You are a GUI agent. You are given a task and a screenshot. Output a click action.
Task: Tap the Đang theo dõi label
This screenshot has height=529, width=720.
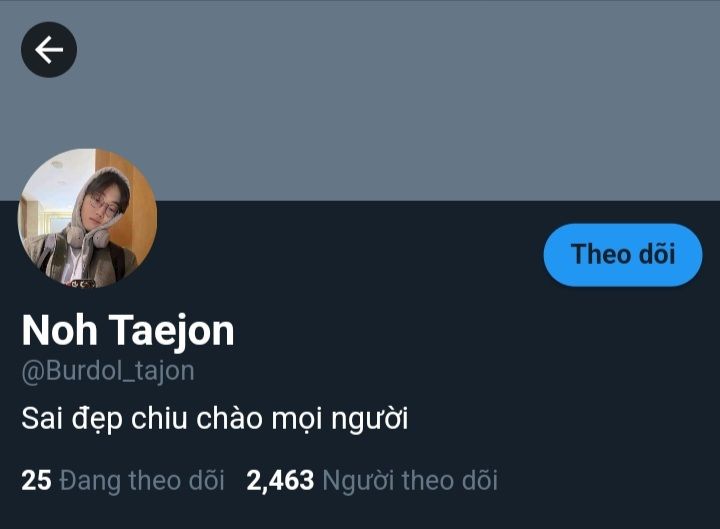point(142,480)
